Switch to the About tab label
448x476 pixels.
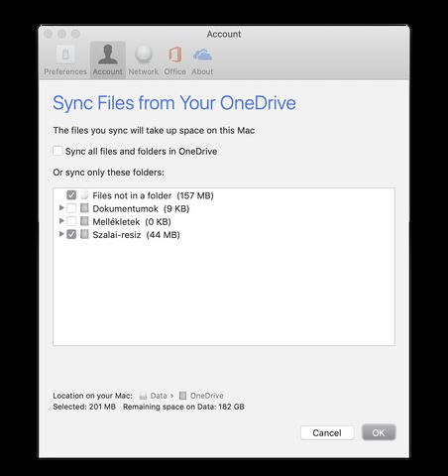point(202,71)
